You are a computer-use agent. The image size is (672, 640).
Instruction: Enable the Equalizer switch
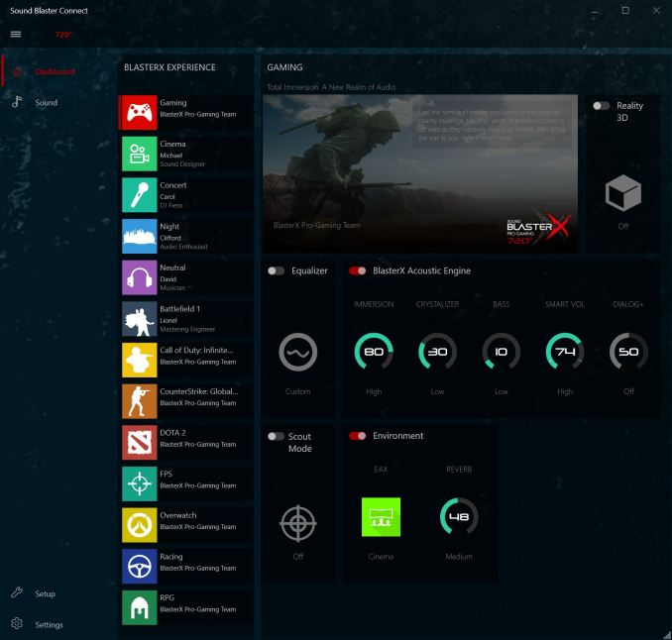[x=276, y=270]
